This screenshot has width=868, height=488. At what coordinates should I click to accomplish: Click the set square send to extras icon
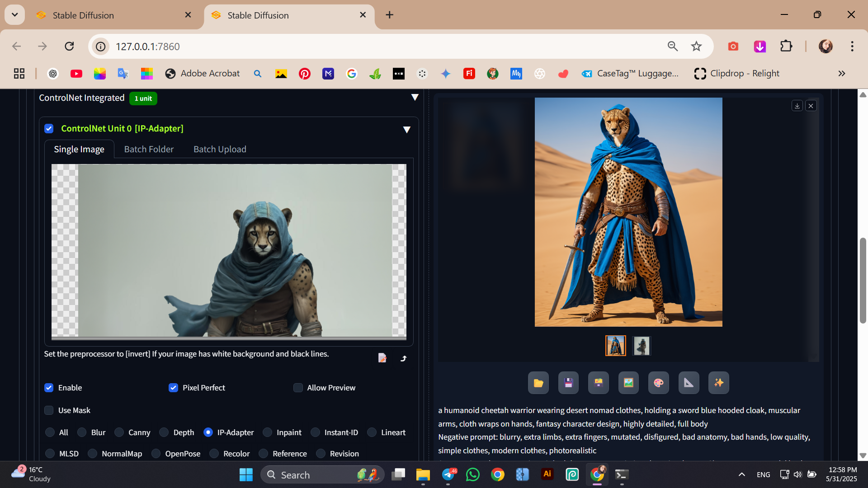(x=689, y=383)
